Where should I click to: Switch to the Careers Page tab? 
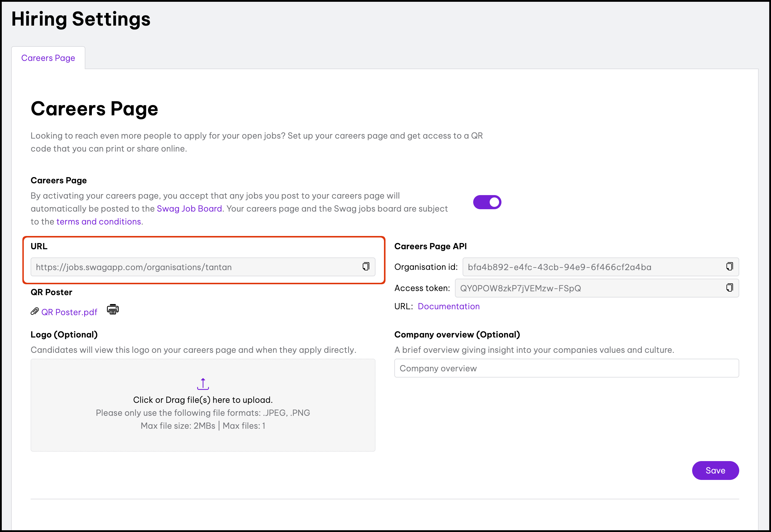[48, 58]
